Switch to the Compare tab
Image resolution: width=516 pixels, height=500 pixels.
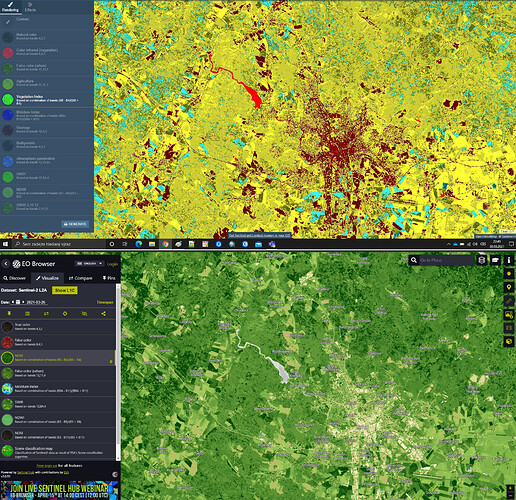point(80,278)
